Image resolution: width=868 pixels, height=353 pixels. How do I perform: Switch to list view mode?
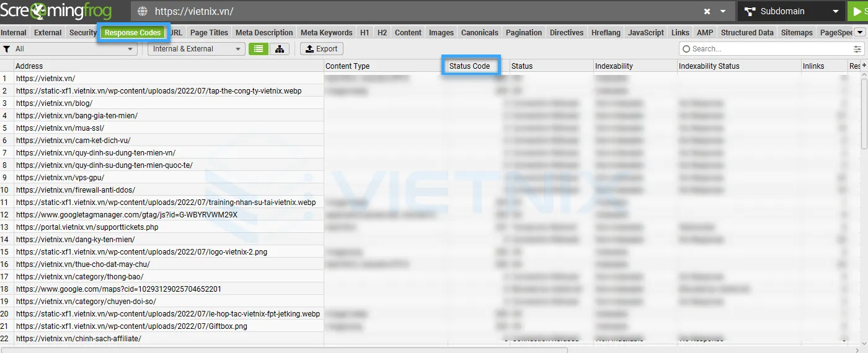pyautogui.click(x=259, y=49)
